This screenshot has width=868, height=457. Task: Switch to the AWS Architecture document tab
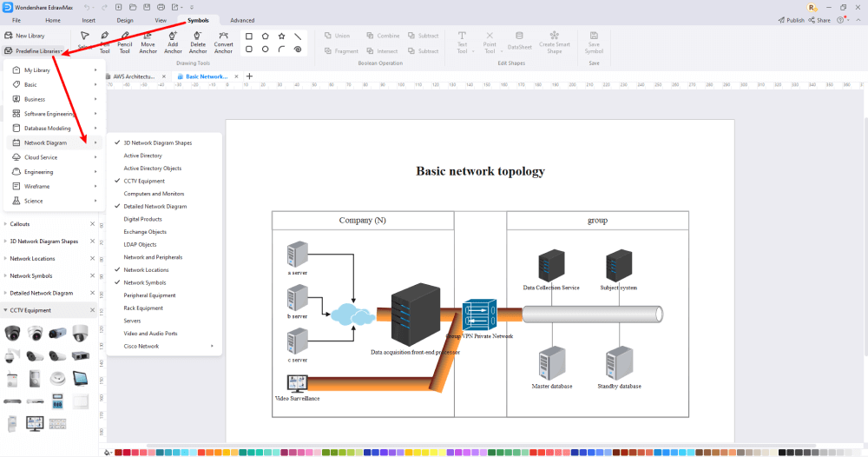(134, 76)
